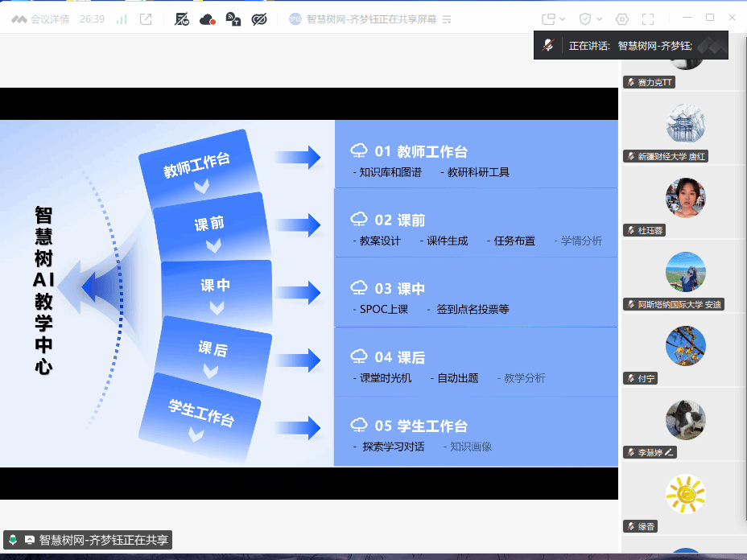This screenshot has height=560, width=747.
Task: Click the sun avatar of participant 缘香
Action: click(x=685, y=494)
